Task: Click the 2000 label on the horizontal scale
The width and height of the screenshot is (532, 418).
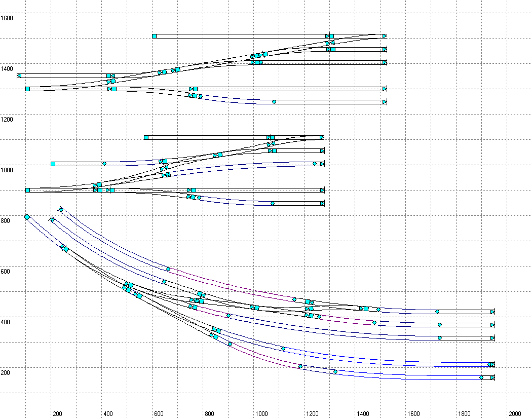Action: (x=515, y=413)
